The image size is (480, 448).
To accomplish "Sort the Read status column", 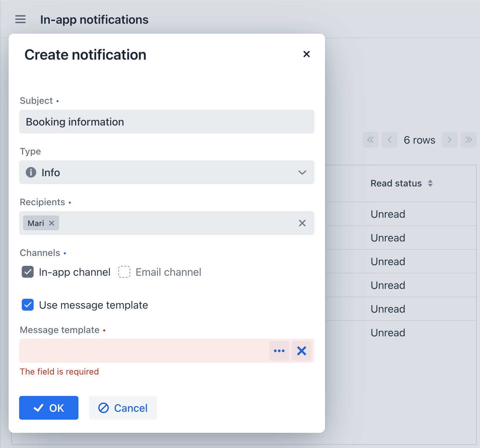I will (x=431, y=183).
